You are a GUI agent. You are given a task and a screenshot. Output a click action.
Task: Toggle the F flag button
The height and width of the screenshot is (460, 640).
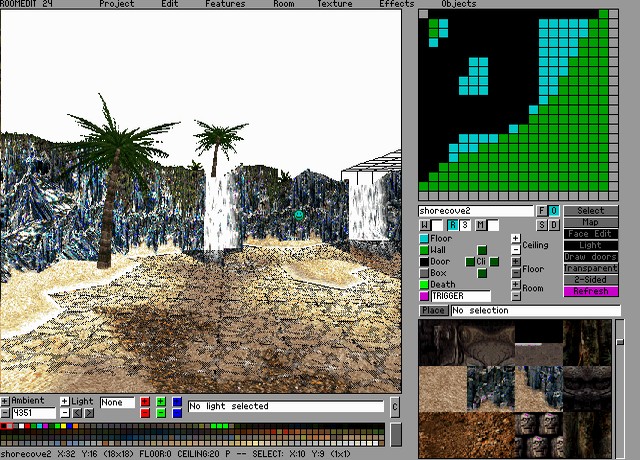pos(542,211)
